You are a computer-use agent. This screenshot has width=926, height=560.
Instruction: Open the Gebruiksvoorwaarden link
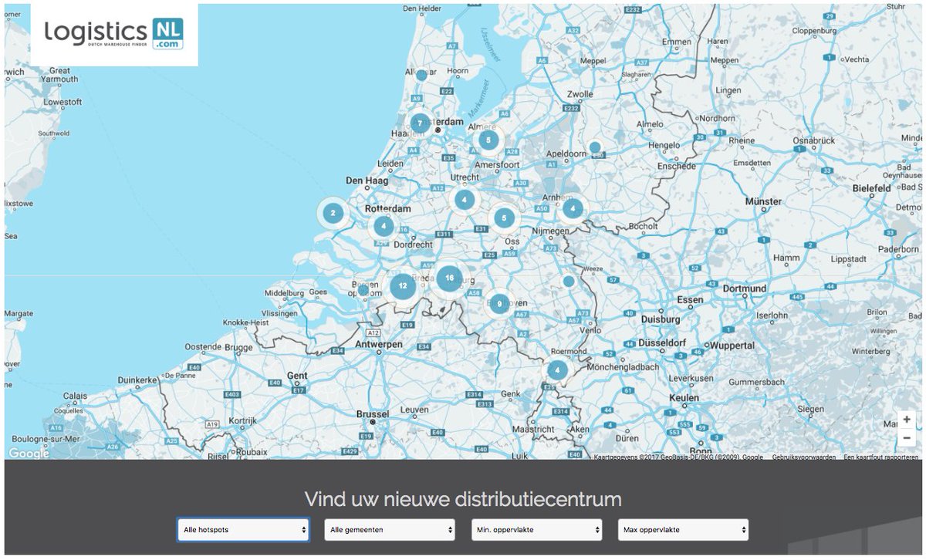click(x=804, y=457)
